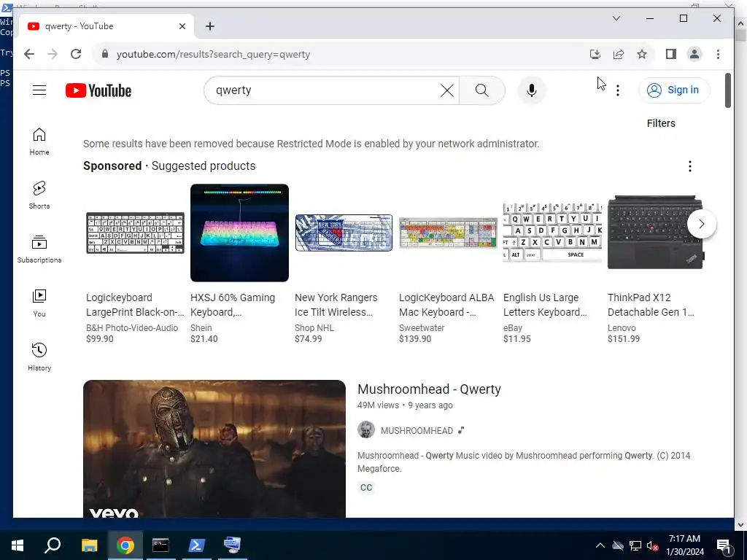Screen dimensions: 747x560
Task: Click the browser forward arrow
Action: [x=53, y=54]
